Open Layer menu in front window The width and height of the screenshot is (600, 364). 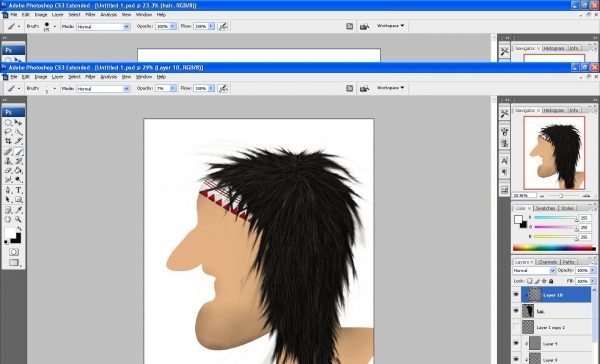(57, 77)
